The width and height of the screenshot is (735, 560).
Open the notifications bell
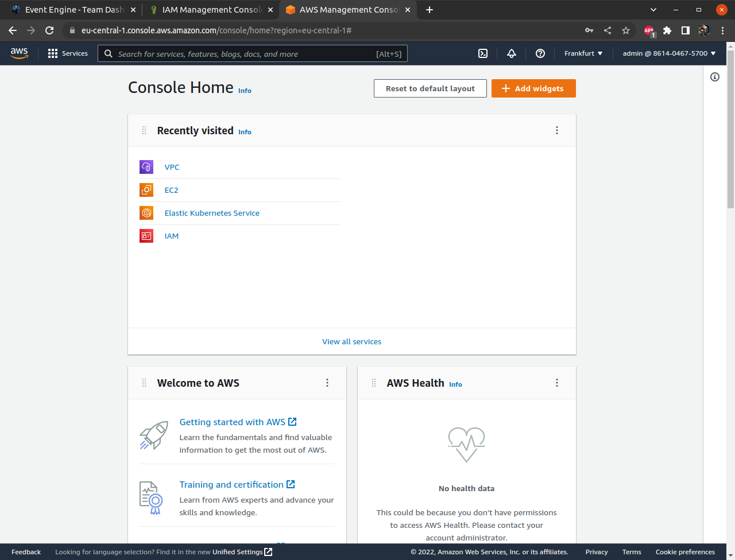tap(512, 53)
